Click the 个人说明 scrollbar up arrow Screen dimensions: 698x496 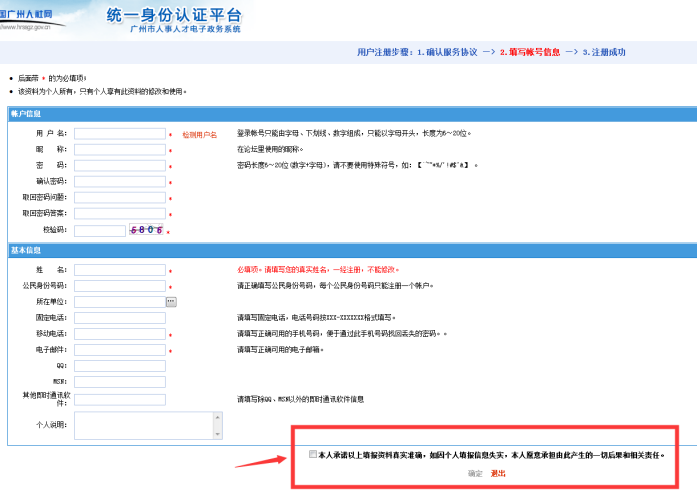218,417
